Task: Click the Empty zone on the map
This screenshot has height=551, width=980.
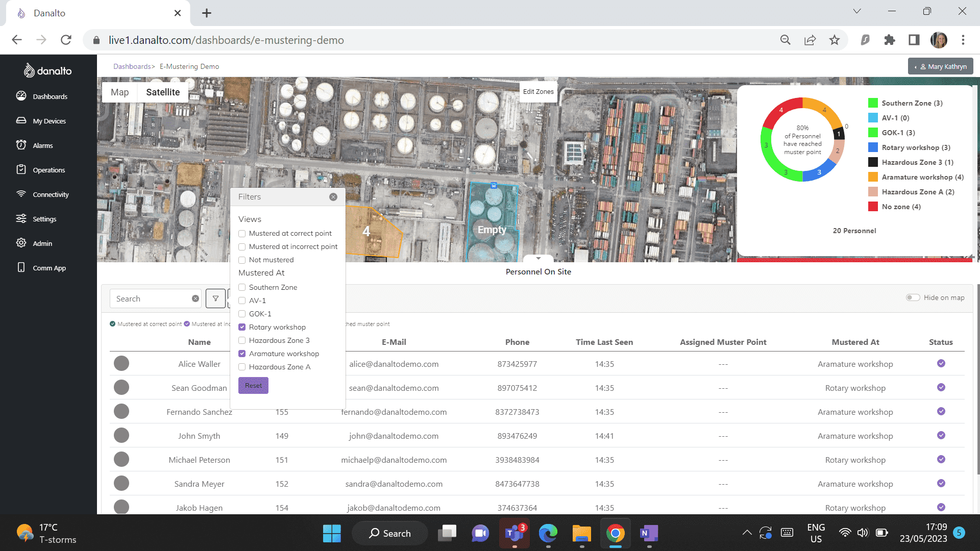Action: (493, 223)
